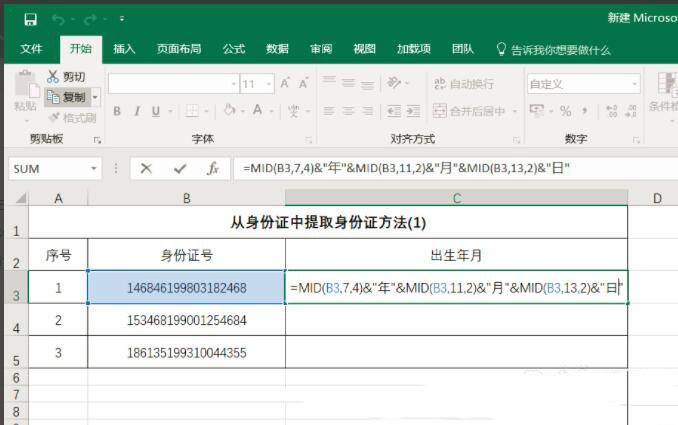Image resolution: width=678 pixels, height=425 pixels.
Task: Switch to the 页面布局 ribbon tab
Action: coord(179,49)
